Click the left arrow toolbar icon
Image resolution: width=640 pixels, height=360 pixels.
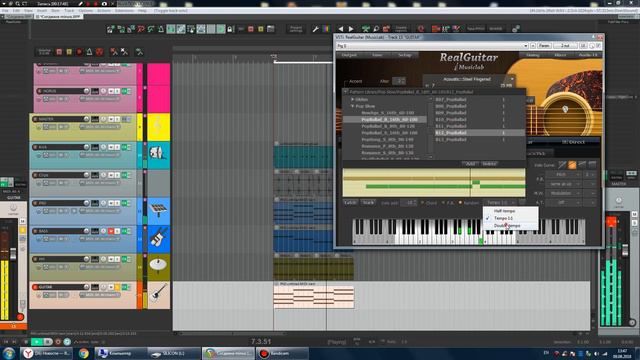coord(341,29)
